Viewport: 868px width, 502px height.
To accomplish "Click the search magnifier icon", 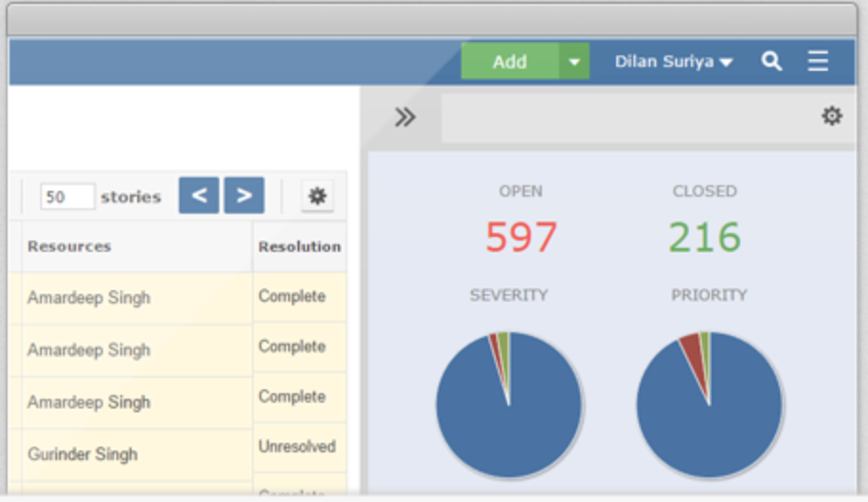I will (x=771, y=61).
